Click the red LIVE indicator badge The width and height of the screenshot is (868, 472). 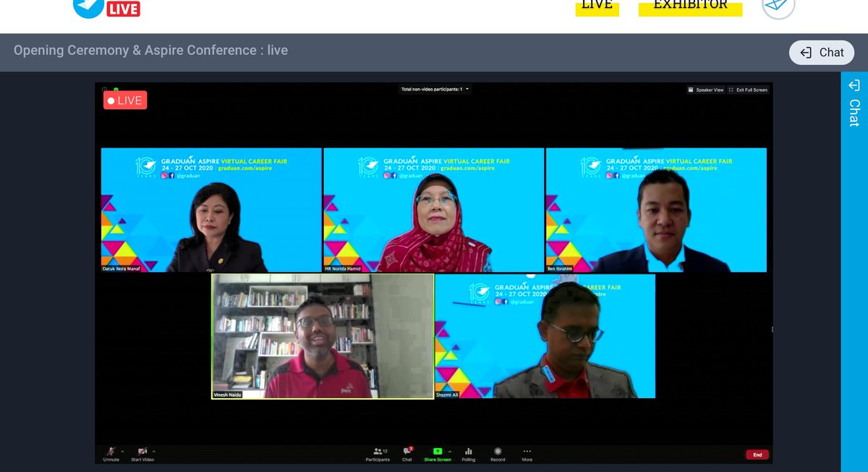pos(125,100)
